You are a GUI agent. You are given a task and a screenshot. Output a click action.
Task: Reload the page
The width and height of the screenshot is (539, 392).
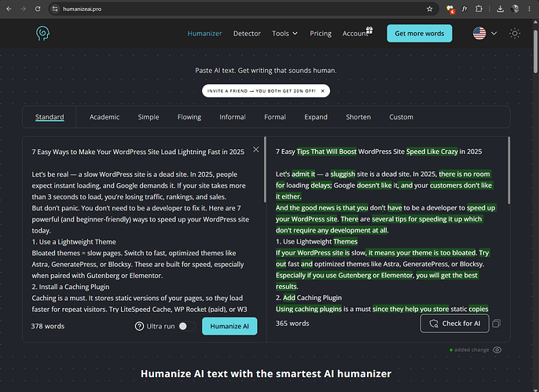[x=38, y=9]
